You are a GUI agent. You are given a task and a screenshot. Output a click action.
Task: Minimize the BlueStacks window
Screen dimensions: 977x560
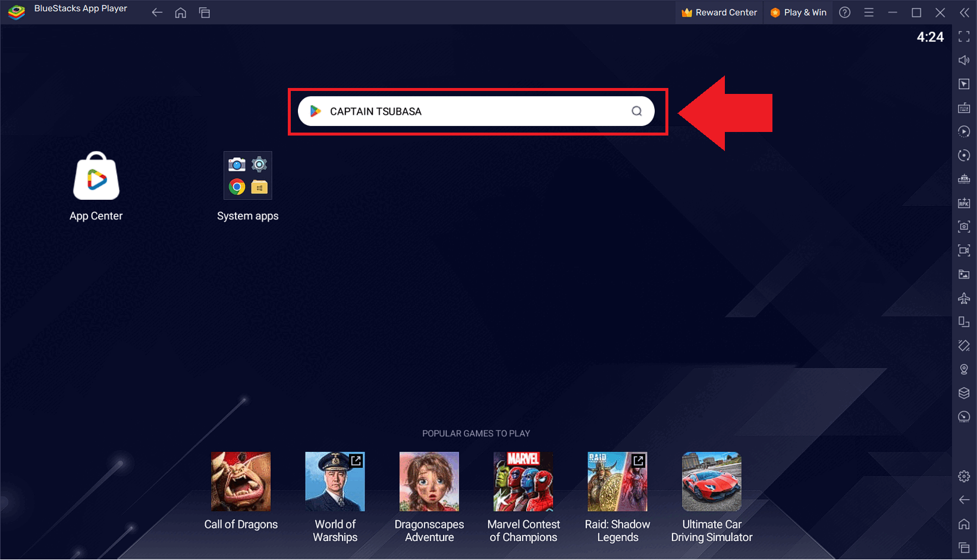click(893, 12)
